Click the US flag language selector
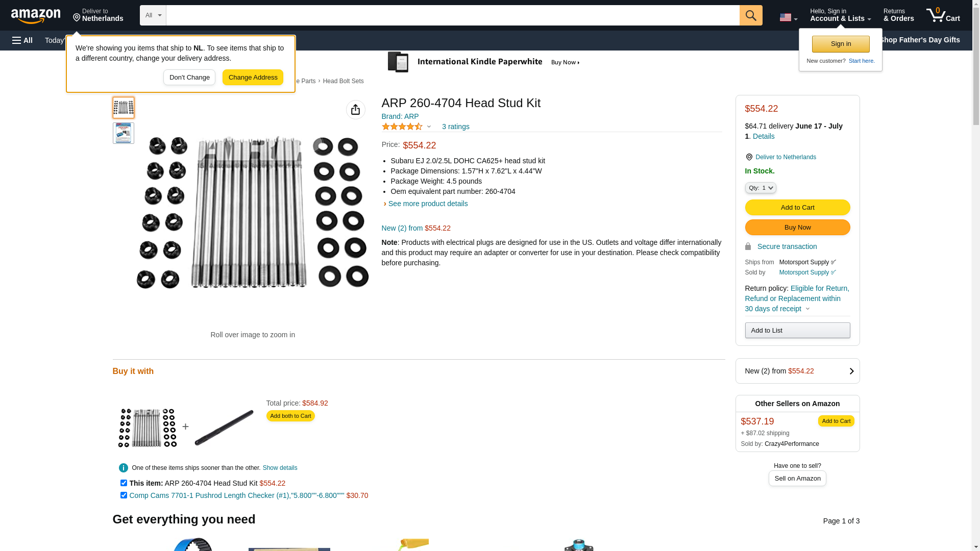 (788, 17)
